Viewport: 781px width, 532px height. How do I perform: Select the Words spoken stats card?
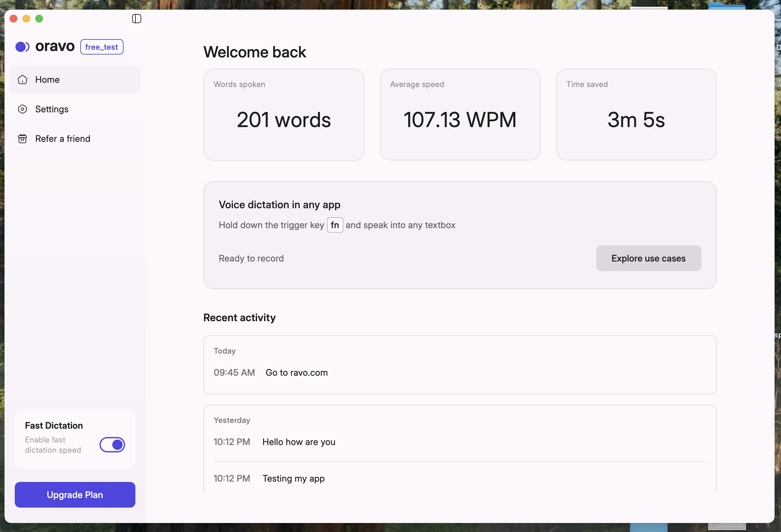pos(284,114)
